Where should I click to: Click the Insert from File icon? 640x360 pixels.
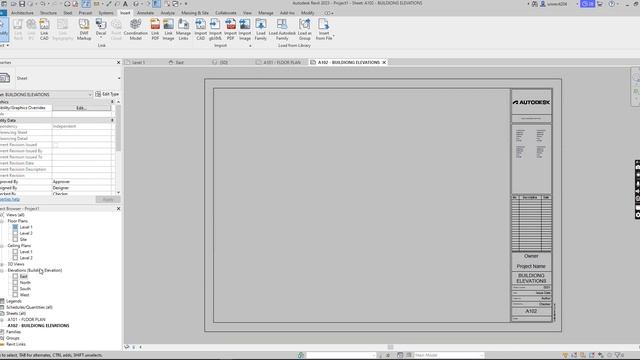324,29
